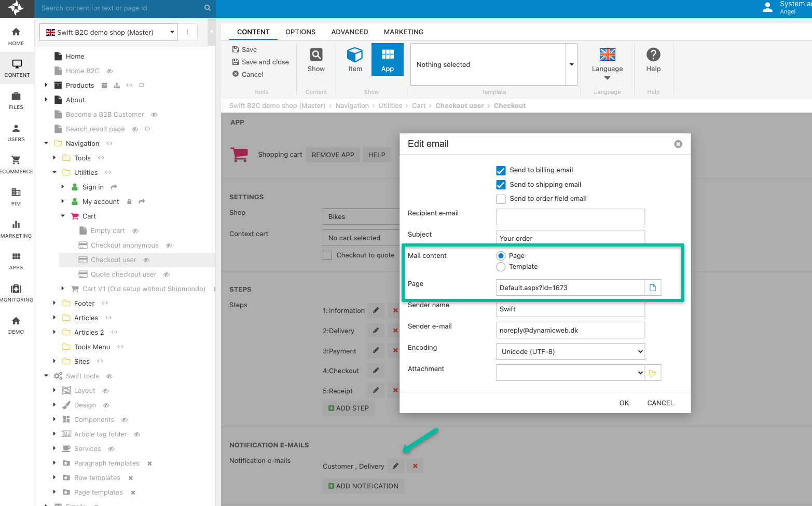This screenshot has width=812, height=506.
Task: Switch to App view
Action: [x=388, y=60]
